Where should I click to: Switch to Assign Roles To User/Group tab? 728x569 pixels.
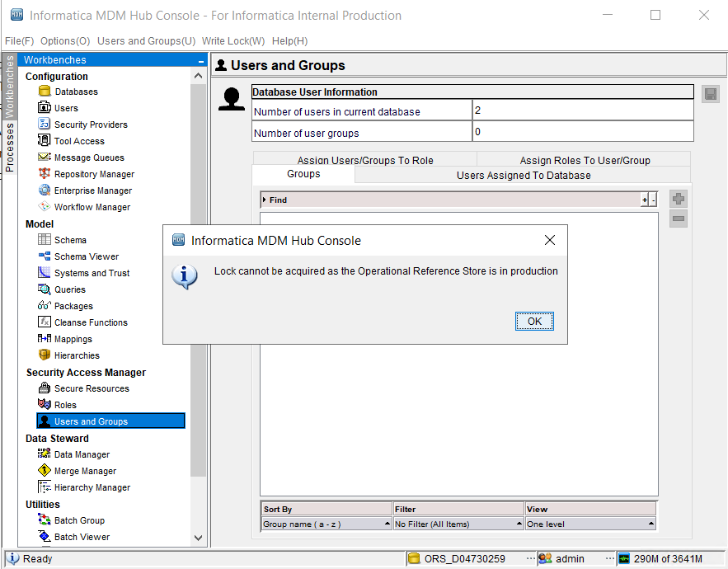(585, 160)
